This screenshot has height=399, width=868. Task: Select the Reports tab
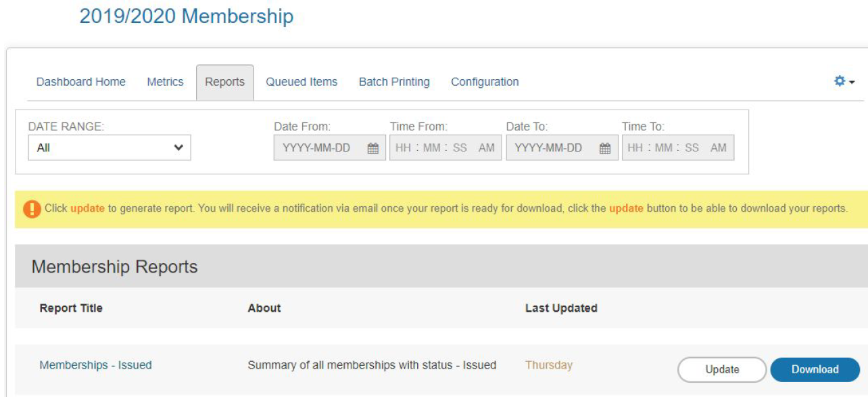[x=224, y=82]
